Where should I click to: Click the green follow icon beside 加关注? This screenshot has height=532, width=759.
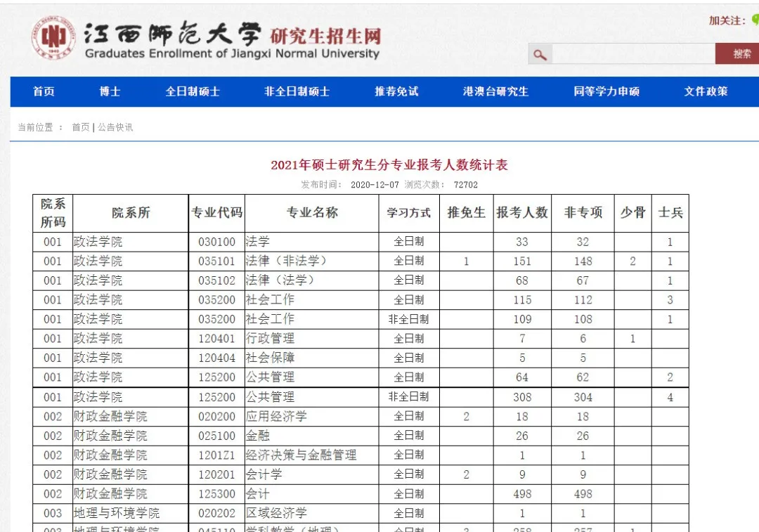[753, 20]
